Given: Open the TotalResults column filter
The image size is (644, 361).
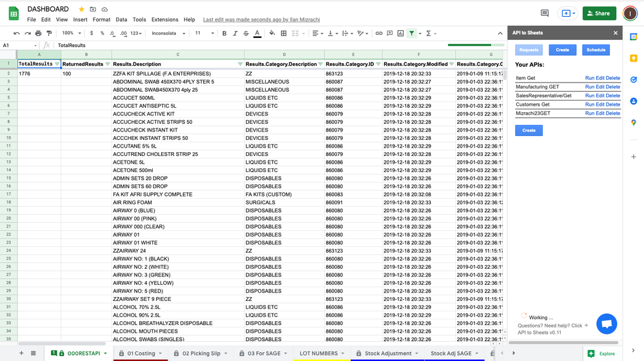Looking at the screenshot, I should pyautogui.click(x=57, y=64).
